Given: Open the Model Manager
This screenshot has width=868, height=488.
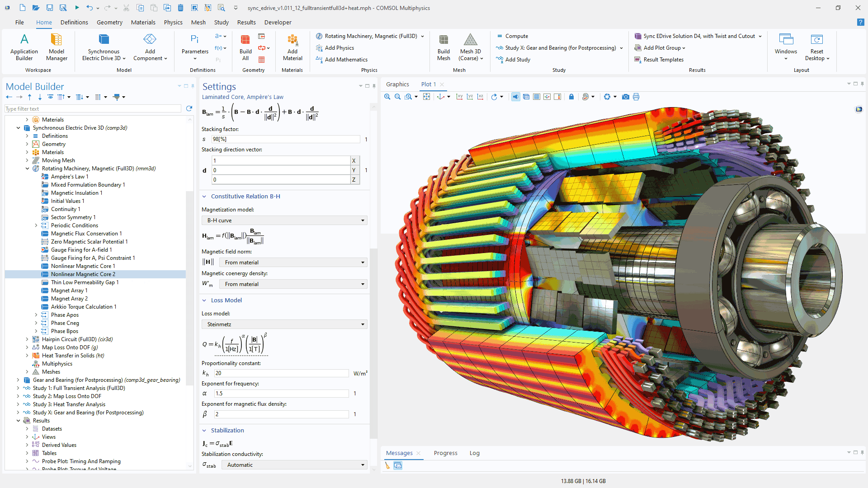Looking at the screenshot, I should 57,47.
